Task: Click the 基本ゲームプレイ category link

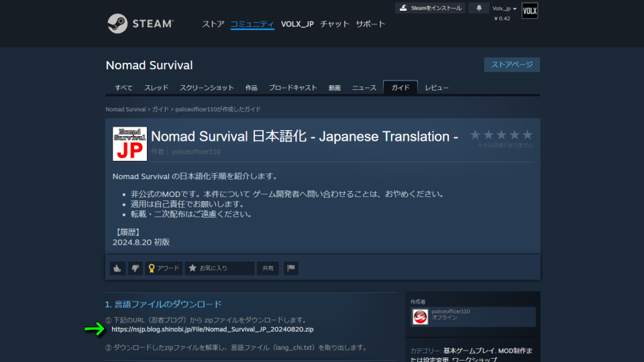Action: pos(469,351)
